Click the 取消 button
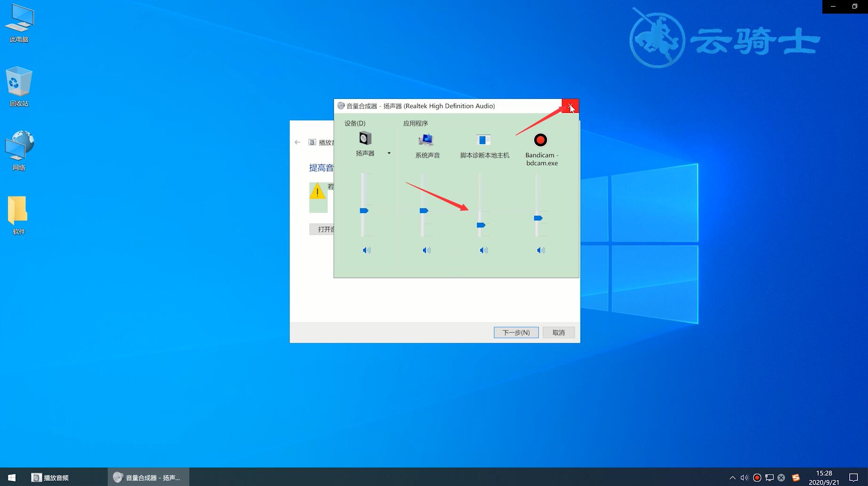Screen dimensions: 868x486 (x=558, y=332)
